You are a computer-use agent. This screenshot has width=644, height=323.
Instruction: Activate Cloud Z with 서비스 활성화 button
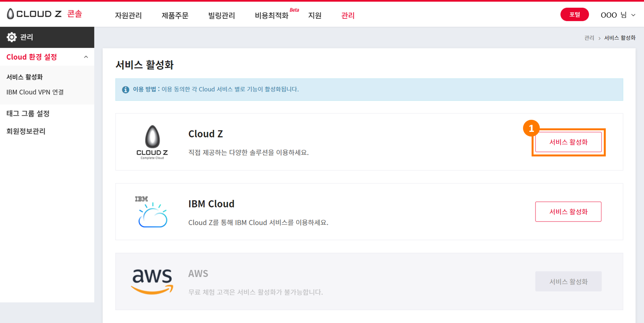(x=568, y=142)
